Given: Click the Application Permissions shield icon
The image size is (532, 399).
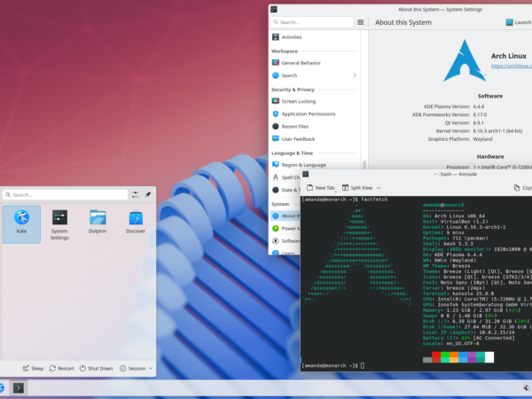Looking at the screenshot, I should coord(276,113).
